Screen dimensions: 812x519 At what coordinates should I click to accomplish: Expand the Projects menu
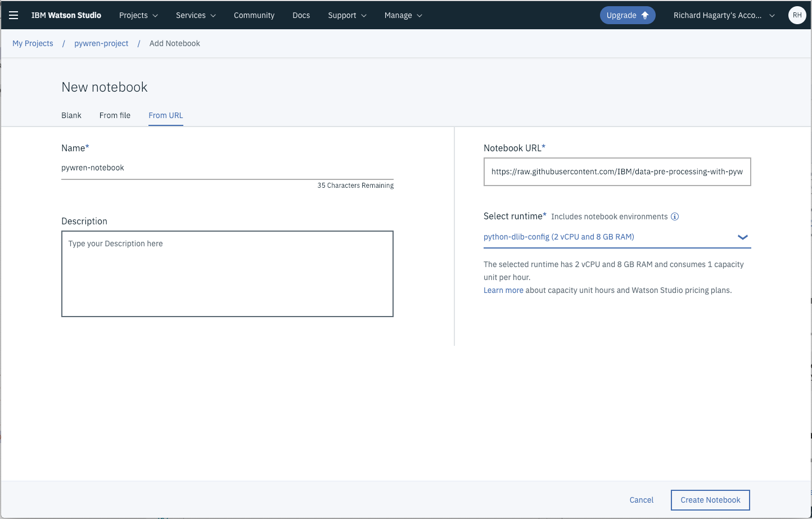(138, 15)
